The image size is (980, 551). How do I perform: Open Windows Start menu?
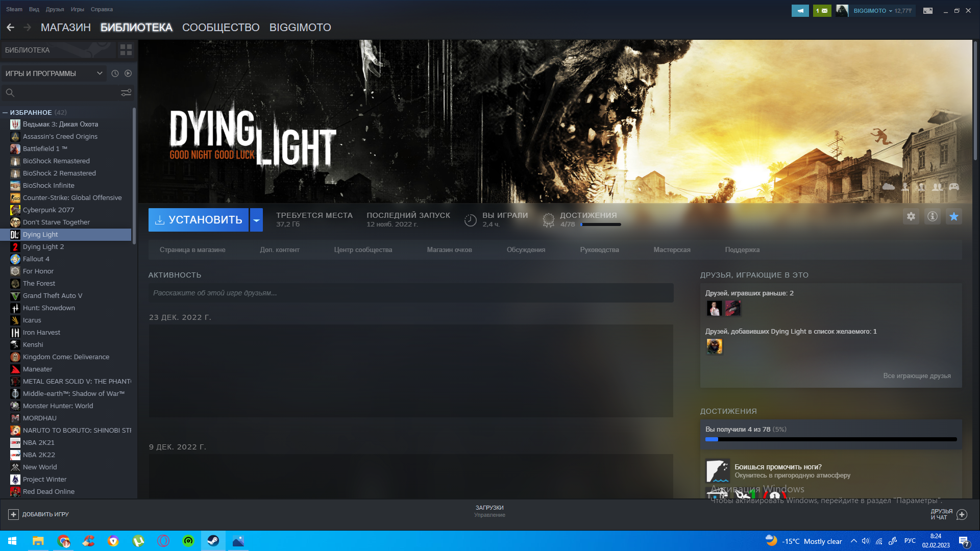(x=12, y=541)
